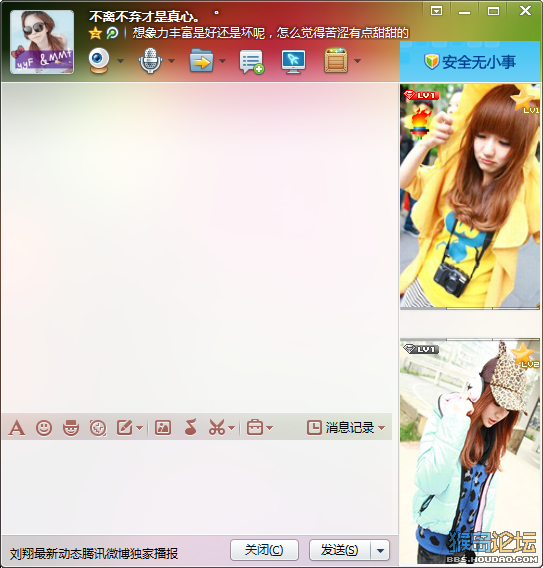Open video call options dropdown arrow

pyautogui.click(x=121, y=61)
